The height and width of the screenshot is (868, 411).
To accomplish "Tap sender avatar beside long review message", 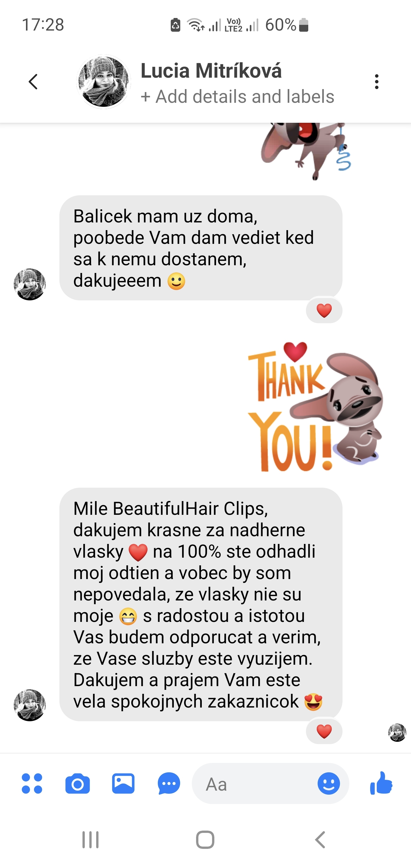I will click(x=30, y=705).
